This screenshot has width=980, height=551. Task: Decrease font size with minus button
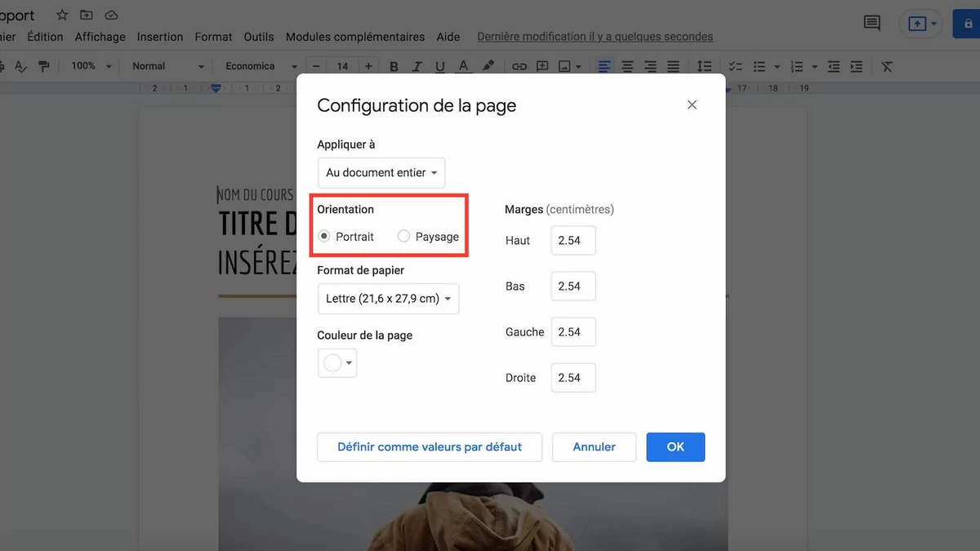tap(316, 66)
